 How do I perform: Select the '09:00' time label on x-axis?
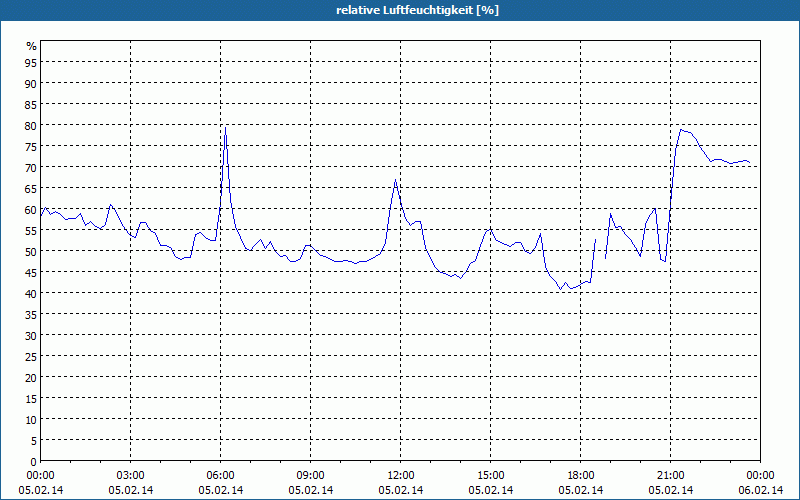pyautogui.click(x=311, y=476)
